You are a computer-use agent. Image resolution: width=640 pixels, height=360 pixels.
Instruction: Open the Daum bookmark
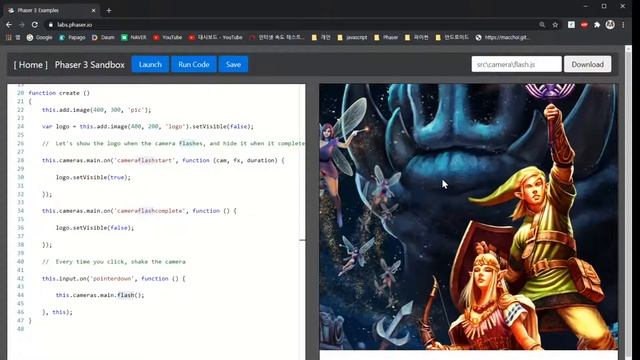[x=103, y=38]
